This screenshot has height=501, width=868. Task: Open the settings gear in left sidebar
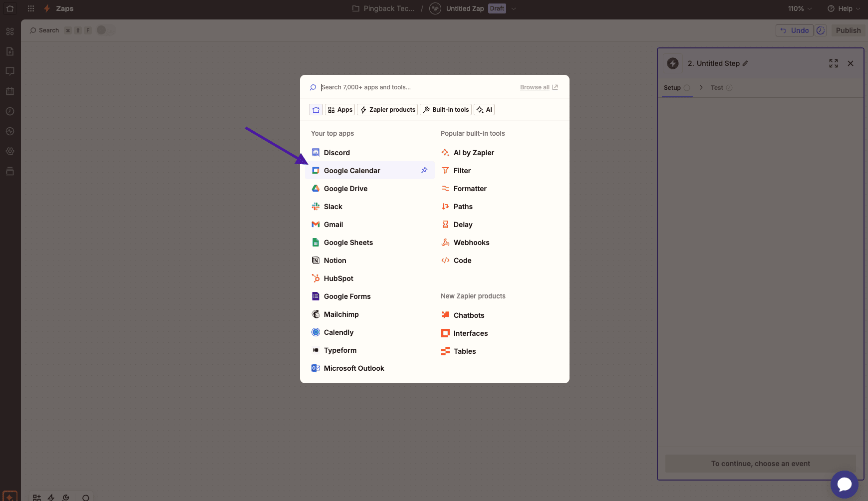pyautogui.click(x=10, y=151)
